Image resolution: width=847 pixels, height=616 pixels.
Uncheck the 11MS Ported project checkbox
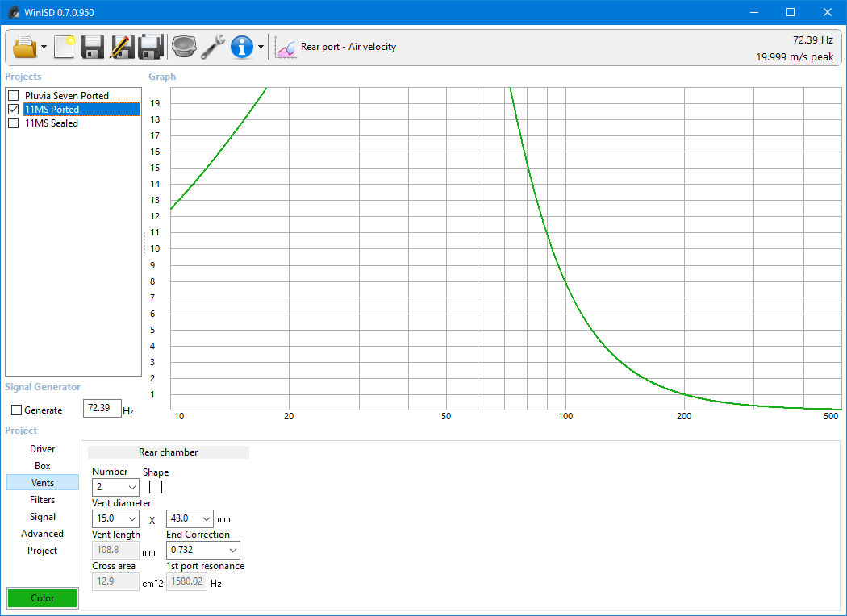point(14,109)
